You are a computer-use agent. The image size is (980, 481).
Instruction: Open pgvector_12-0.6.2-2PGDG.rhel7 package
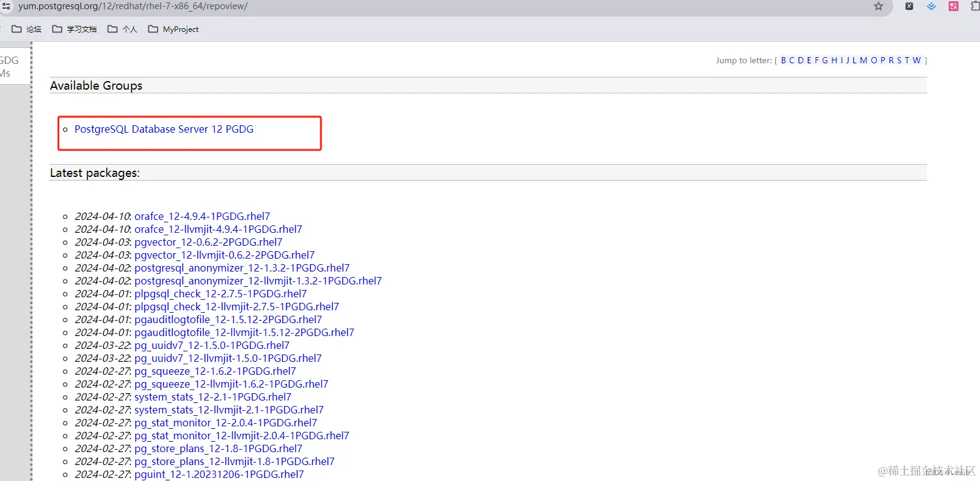(208, 242)
